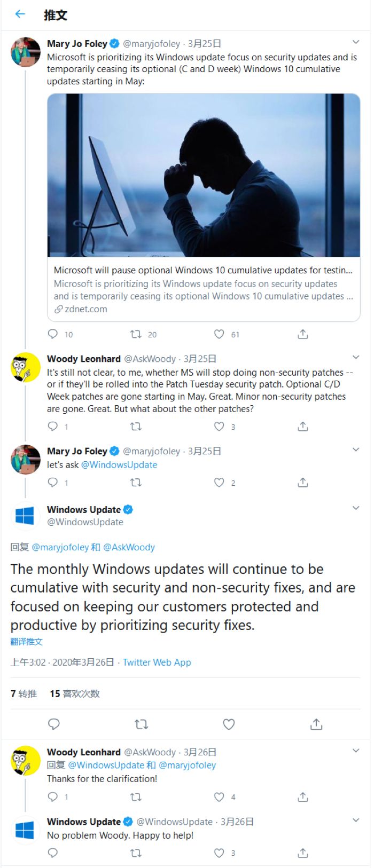Viewport: 374px width, 868px height.
Task: Open options chevron on "No problem Woody" tweet
Action: [x=356, y=820]
